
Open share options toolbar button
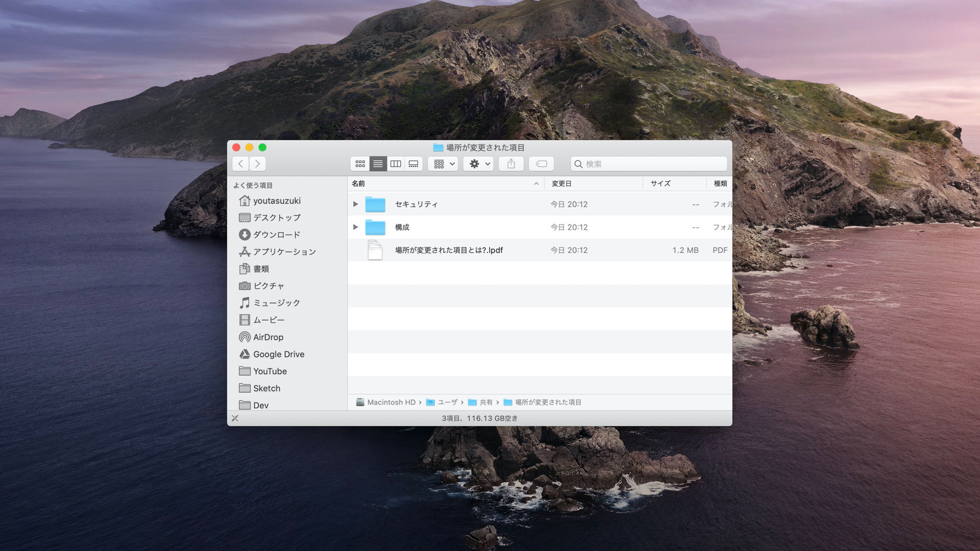[x=511, y=163]
